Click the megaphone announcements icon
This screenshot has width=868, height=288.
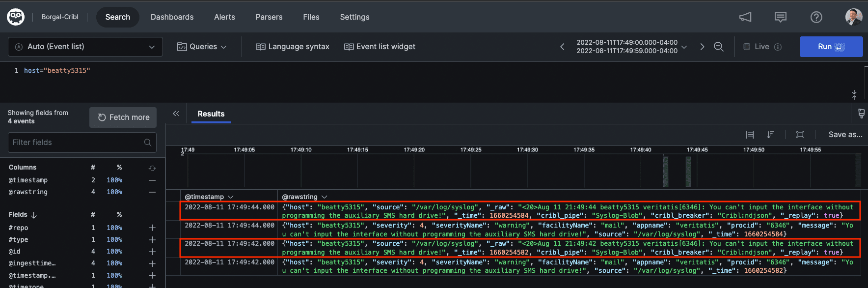pyautogui.click(x=745, y=17)
